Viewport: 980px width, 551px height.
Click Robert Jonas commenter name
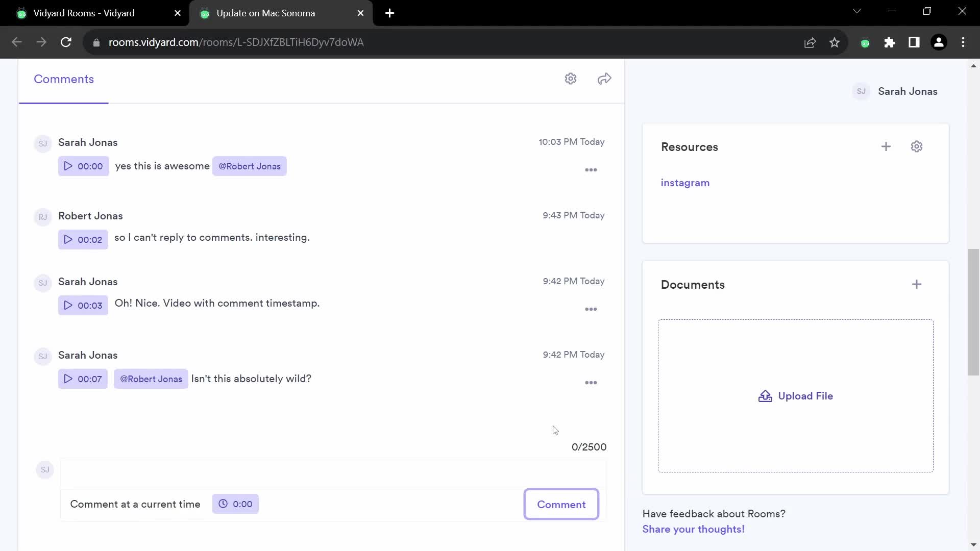click(x=90, y=216)
